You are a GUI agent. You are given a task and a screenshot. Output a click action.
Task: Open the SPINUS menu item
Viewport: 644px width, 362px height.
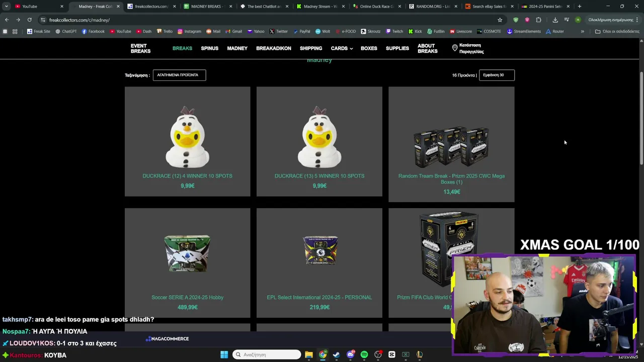coord(210,48)
